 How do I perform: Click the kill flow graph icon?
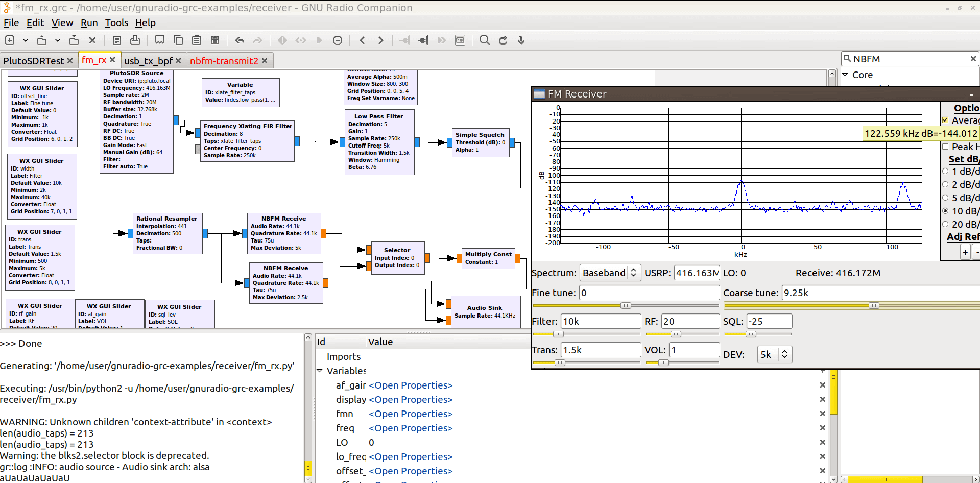click(x=338, y=40)
